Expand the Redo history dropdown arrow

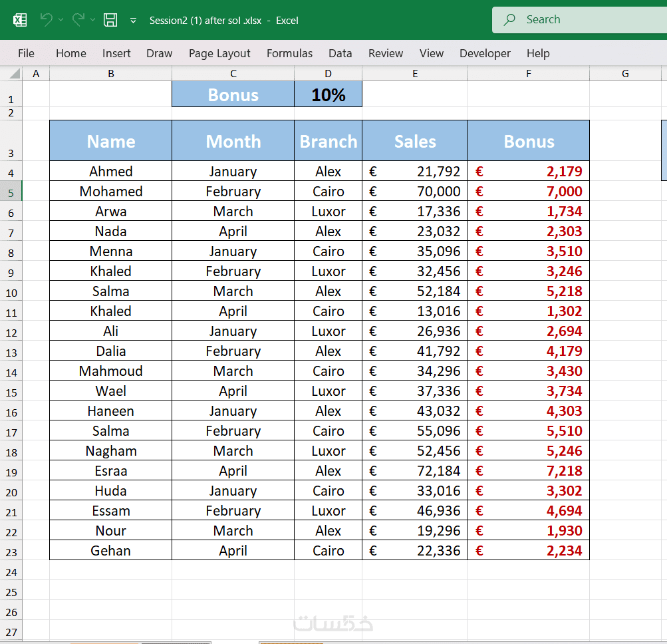point(93,20)
